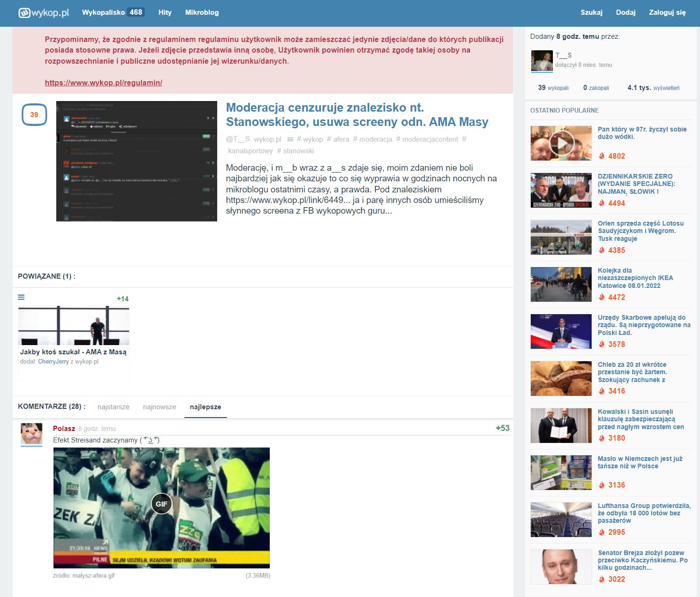Open Pan który w 97r. życzył sobie headline
The height and width of the screenshot is (597, 700).
[642, 133]
